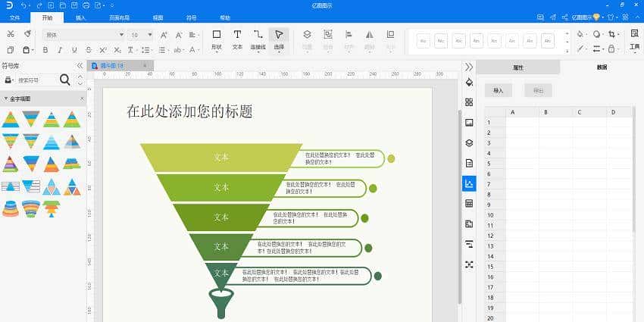Close the pyramid diagram (金字塔图) category panel

[82, 99]
